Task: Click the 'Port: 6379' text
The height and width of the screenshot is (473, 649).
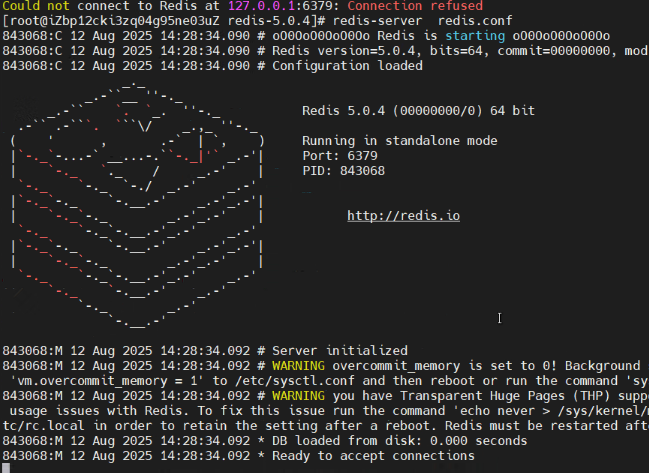Action: [340, 156]
